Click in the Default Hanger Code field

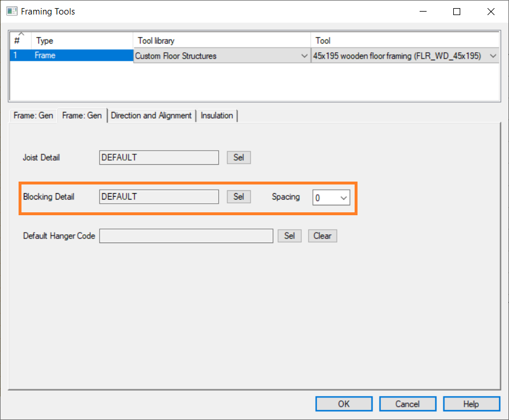[x=186, y=236]
